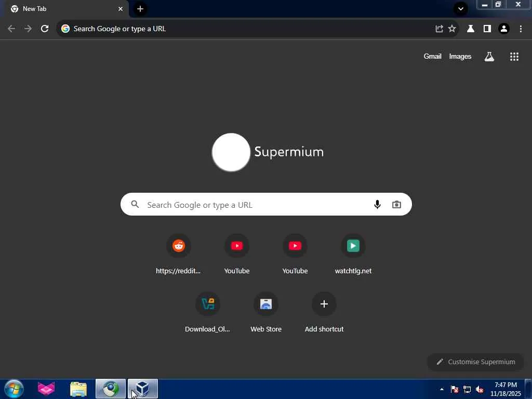Click the address bar URL field

tap(251, 29)
